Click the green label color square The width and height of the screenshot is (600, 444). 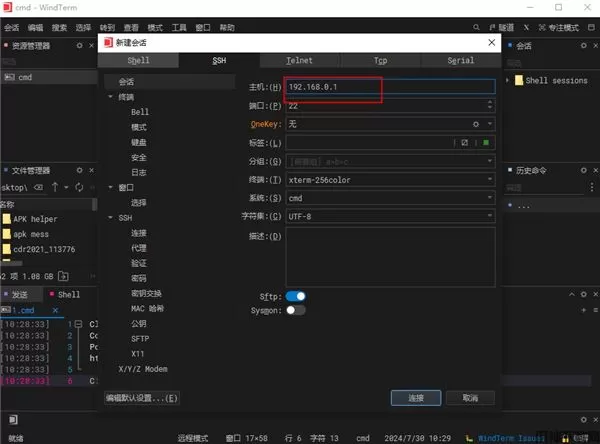[486, 142]
